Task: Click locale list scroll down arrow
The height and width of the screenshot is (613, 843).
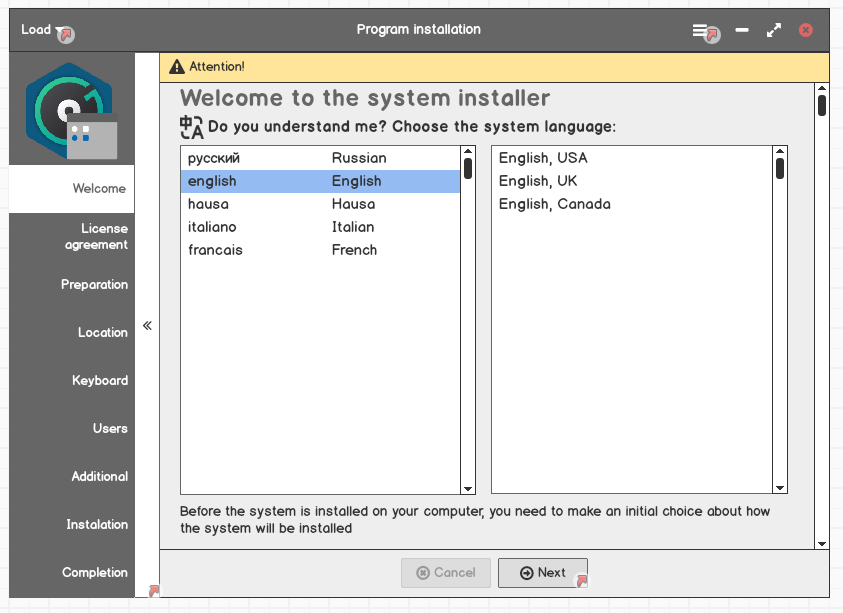Action: (x=780, y=488)
